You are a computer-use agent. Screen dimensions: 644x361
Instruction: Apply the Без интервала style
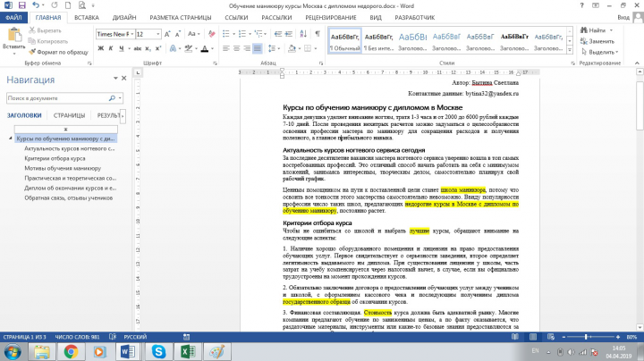[x=378, y=41]
